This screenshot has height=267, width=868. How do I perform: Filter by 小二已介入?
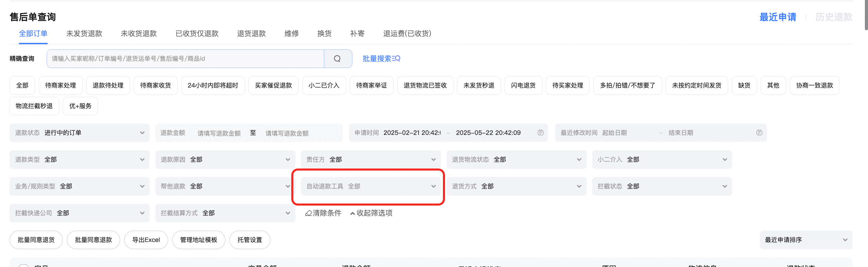click(x=324, y=85)
